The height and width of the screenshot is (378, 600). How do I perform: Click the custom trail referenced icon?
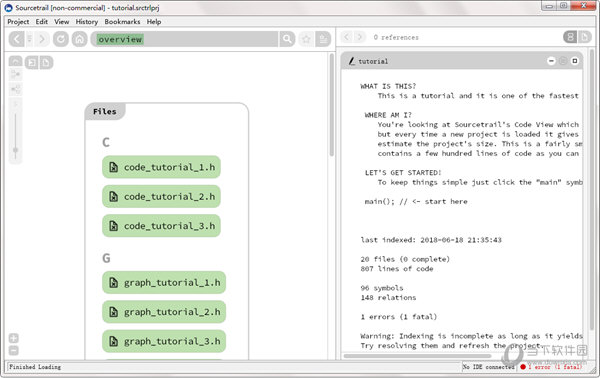16,75
